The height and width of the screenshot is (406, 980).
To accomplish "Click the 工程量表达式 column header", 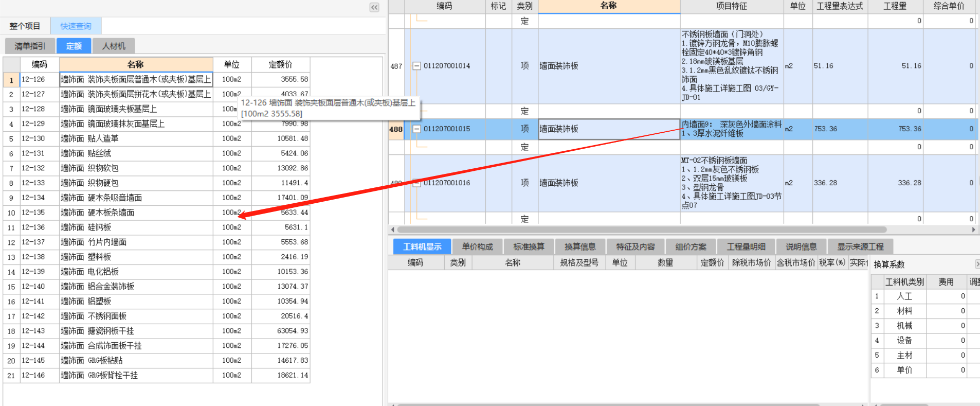I will [840, 6].
